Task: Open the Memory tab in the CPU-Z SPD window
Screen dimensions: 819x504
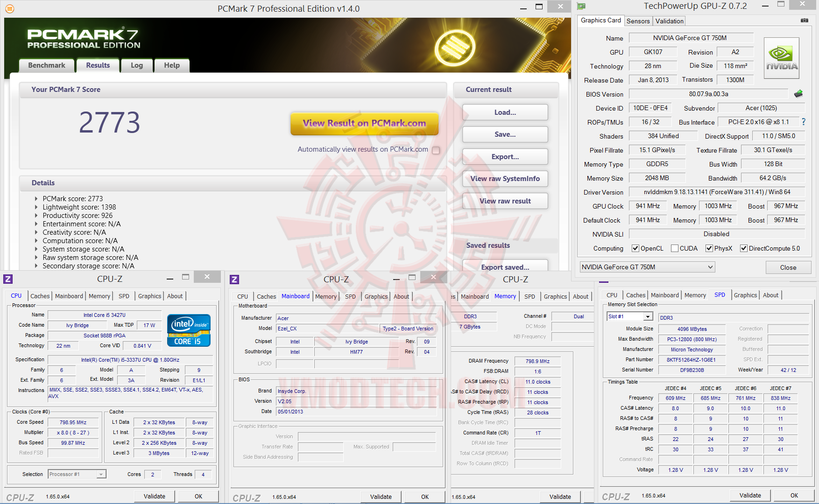Action: [695, 295]
